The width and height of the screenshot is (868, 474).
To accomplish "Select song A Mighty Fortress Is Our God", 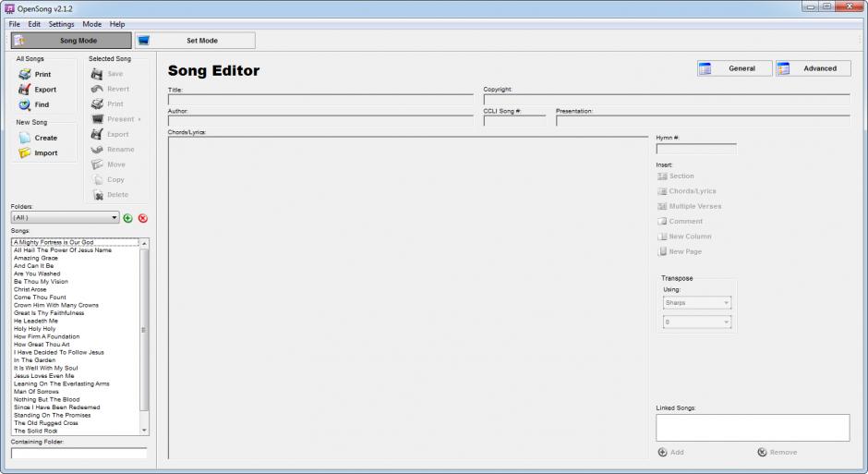I will coord(54,242).
